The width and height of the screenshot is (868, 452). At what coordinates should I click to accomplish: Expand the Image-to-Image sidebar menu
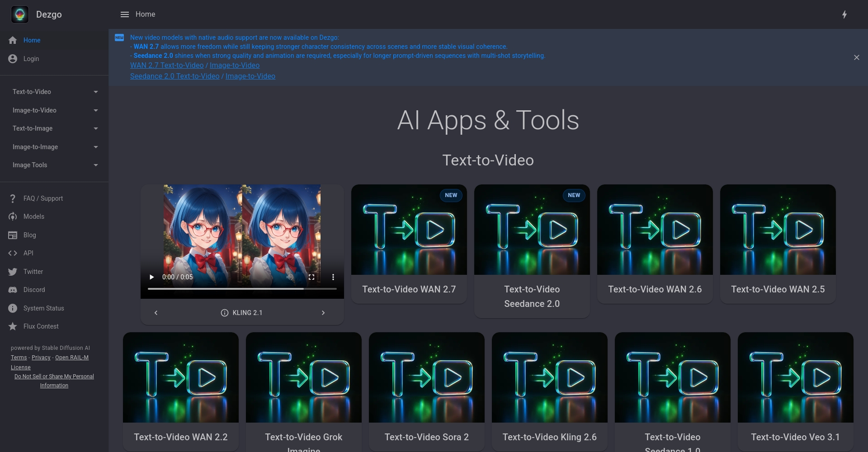pyautogui.click(x=54, y=147)
